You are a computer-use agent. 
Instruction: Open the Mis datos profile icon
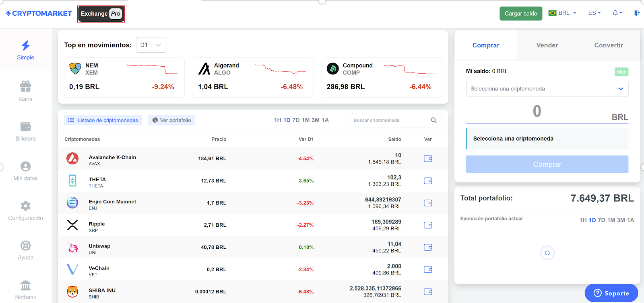(x=26, y=166)
